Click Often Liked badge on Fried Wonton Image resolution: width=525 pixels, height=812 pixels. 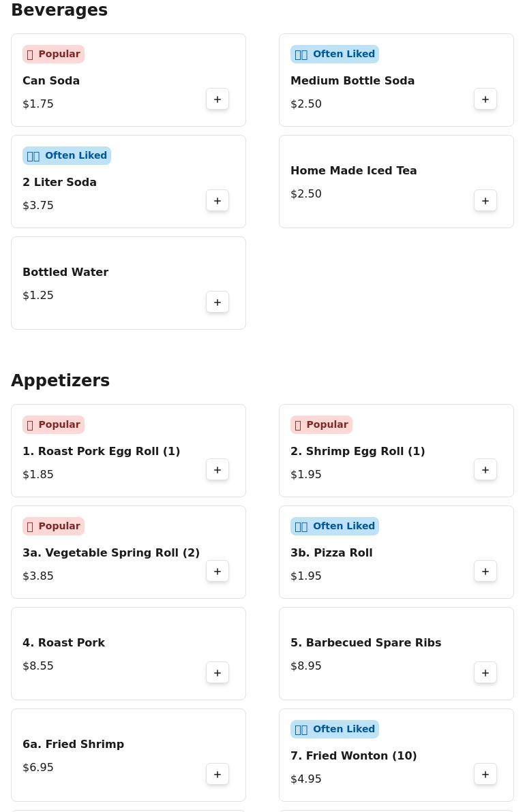point(334,729)
